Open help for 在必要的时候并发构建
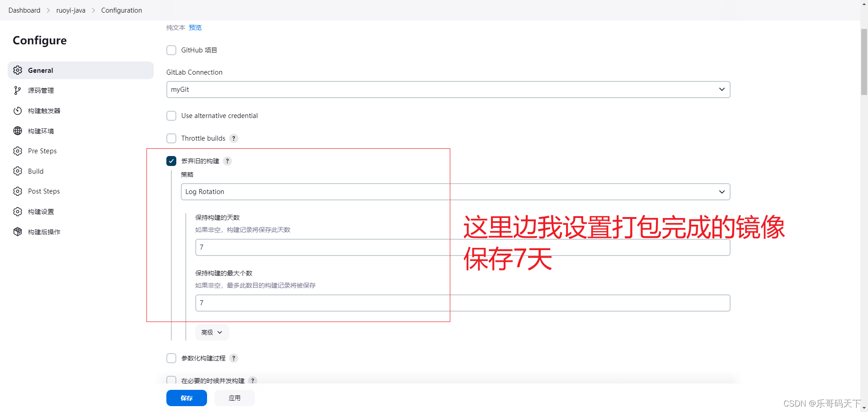 pos(253,381)
